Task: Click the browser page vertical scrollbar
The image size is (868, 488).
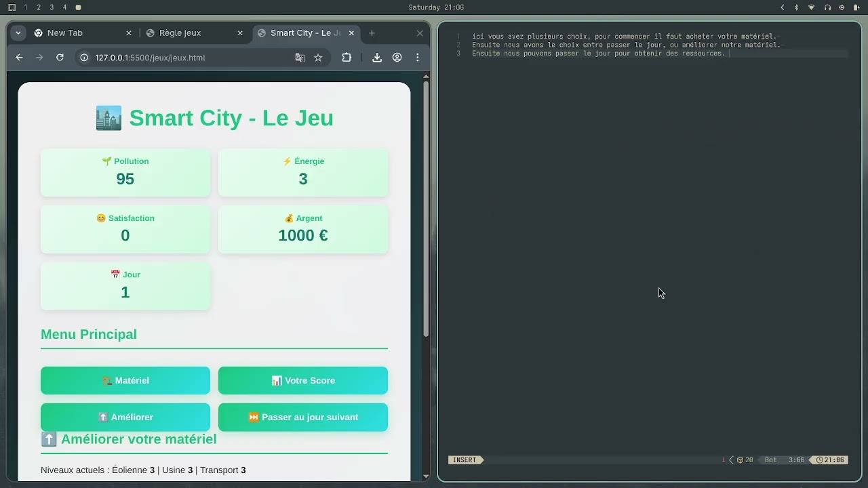Action: [426, 209]
